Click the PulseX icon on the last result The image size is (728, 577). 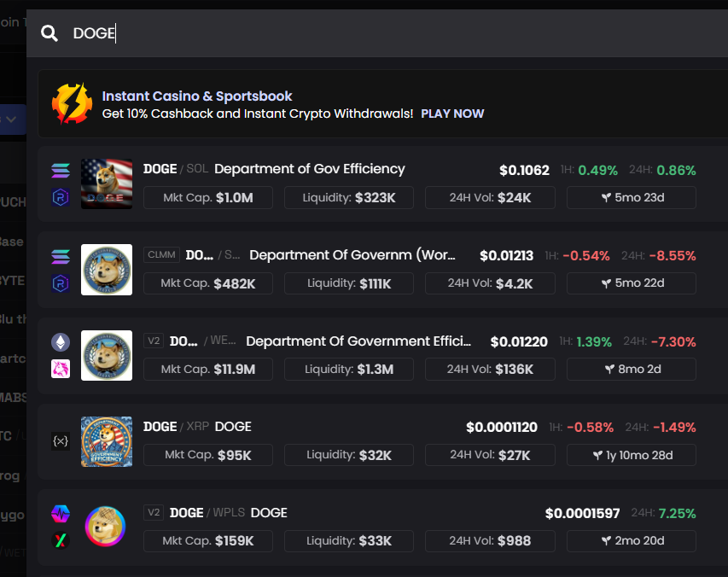point(61,540)
